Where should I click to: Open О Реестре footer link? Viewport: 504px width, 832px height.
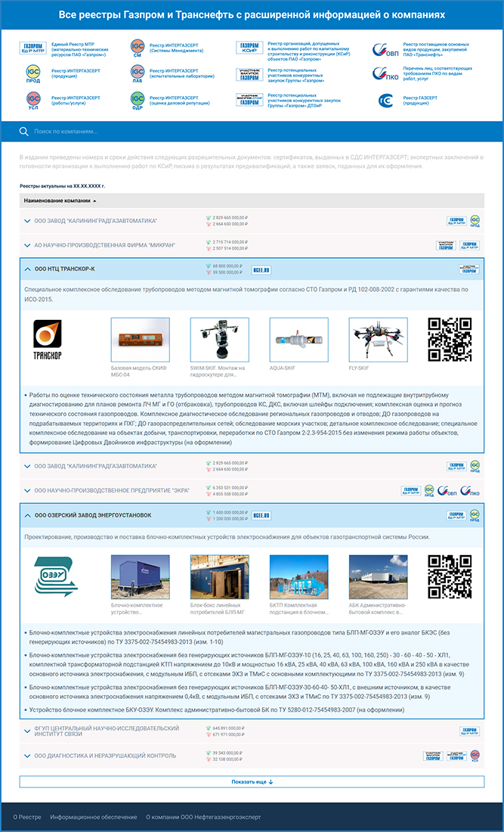click(27, 817)
